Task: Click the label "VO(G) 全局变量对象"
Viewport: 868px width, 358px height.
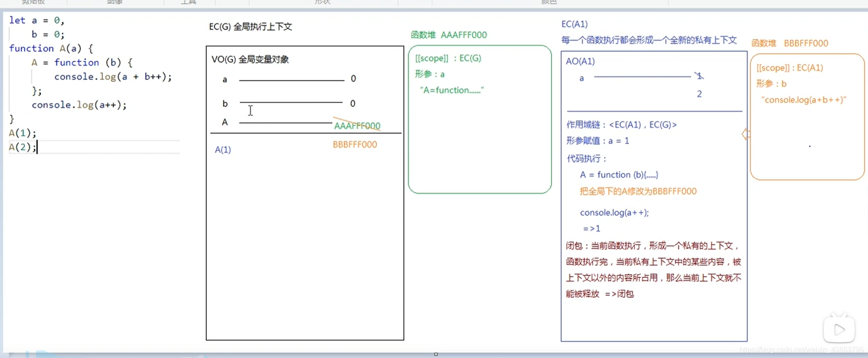Action: [250, 59]
